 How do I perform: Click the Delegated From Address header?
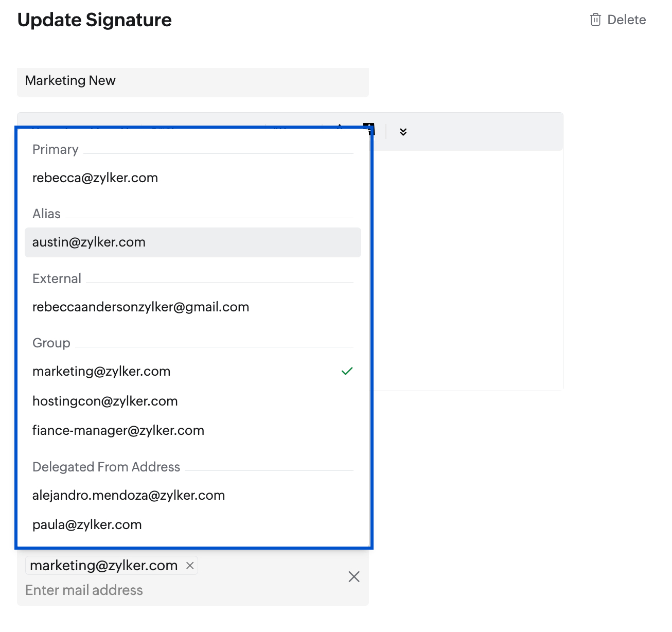(106, 467)
